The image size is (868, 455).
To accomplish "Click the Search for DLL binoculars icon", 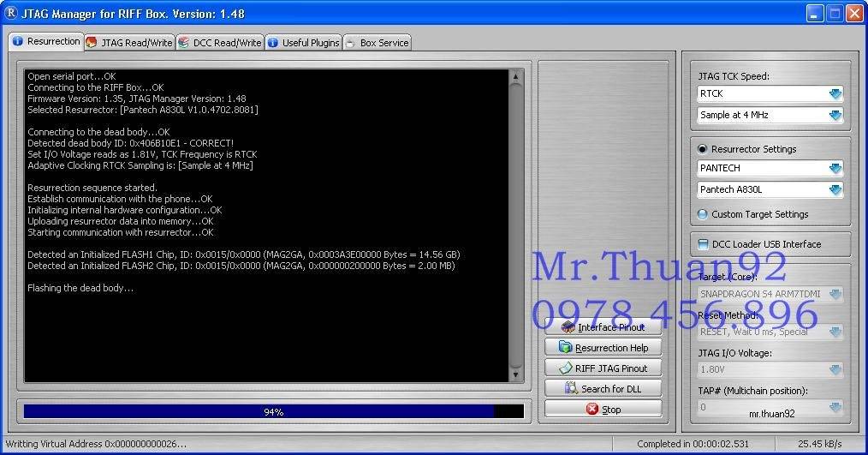I will (571, 388).
